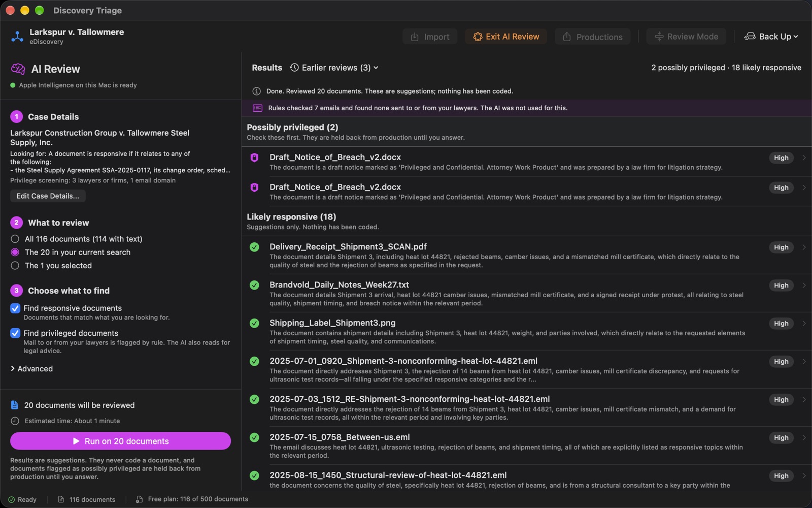
Task: Click Exit AI Review
Action: pos(506,37)
